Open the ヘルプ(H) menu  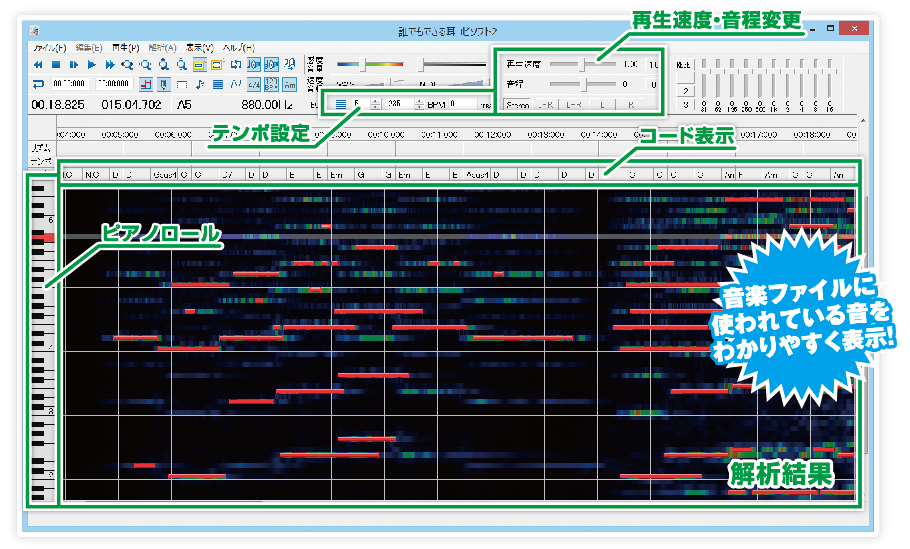click(237, 47)
